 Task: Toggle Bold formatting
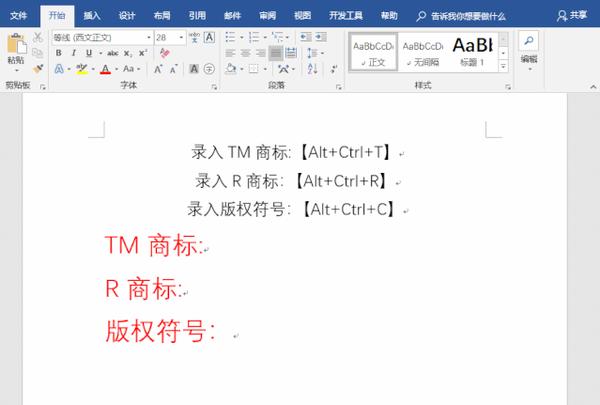(x=59, y=53)
